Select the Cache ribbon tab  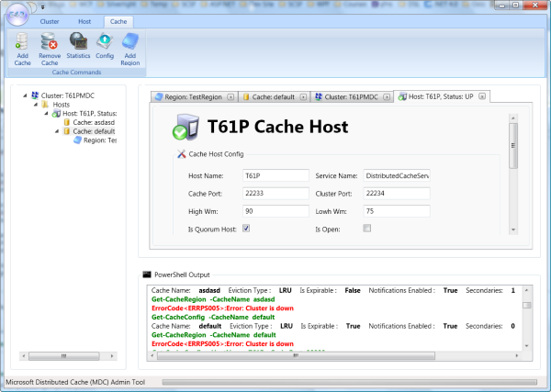tap(118, 21)
